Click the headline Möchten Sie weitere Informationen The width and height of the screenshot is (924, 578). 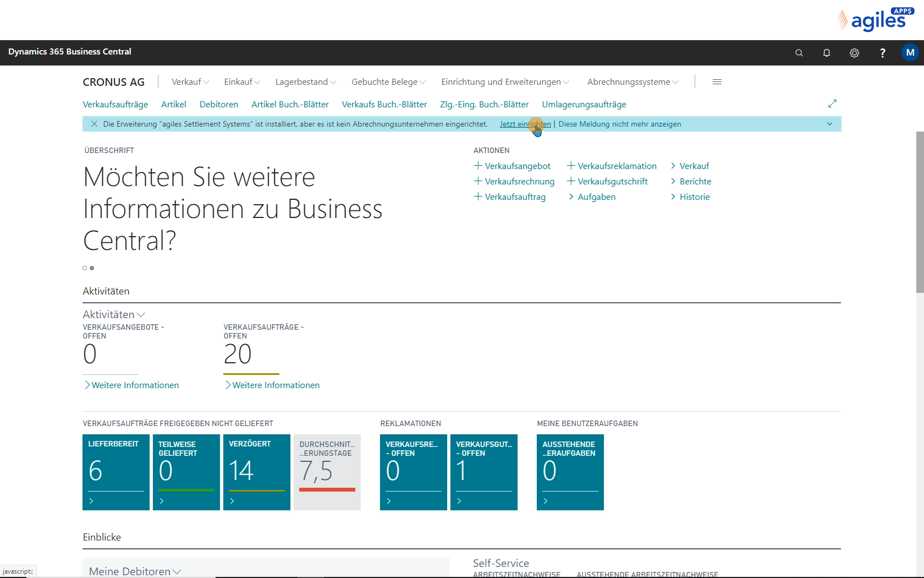[233, 209]
